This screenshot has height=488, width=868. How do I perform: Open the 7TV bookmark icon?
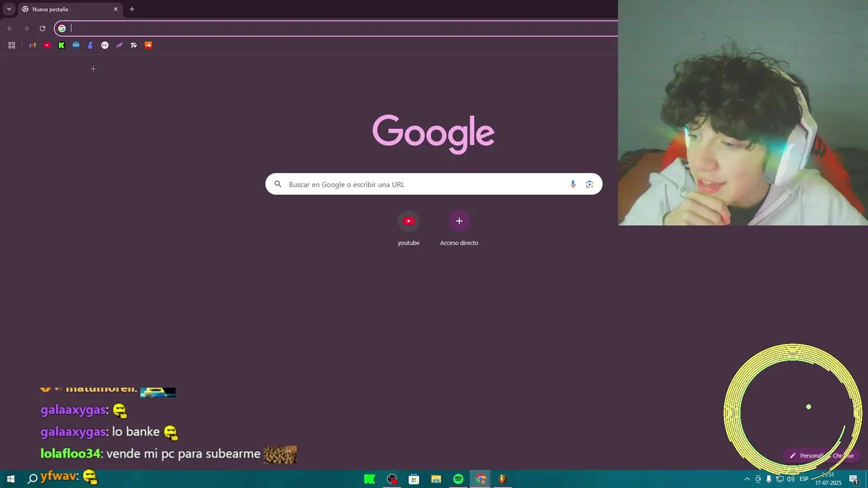click(x=134, y=45)
